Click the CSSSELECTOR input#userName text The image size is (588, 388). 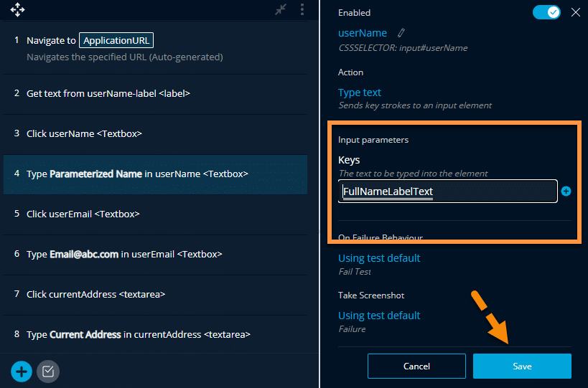click(x=403, y=48)
